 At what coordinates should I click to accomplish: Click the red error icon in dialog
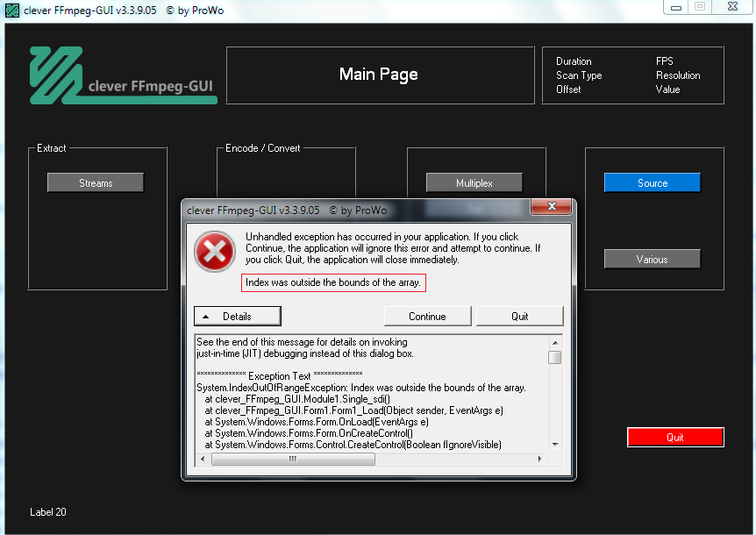[215, 251]
